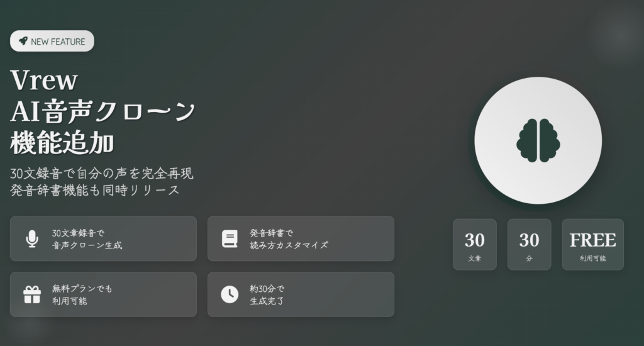Open the 発音辞書で読み方カスタマイズ card
Viewport: 644px width, 346px height.
point(301,239)
